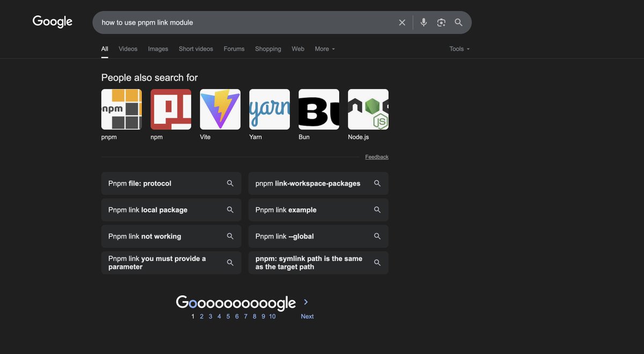Search for Pnpm link --global
The width and height of the screenshot is (644, 354).
318,236
